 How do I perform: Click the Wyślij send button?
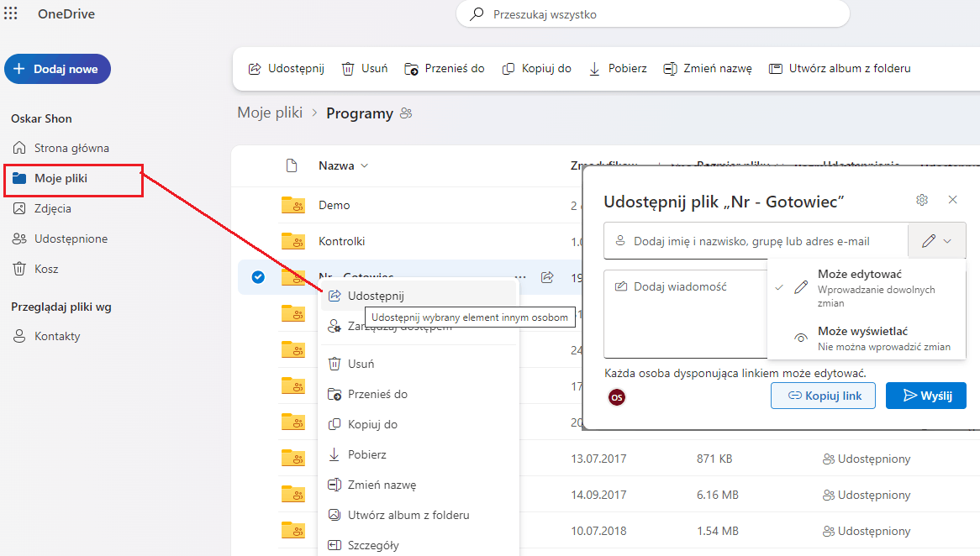point(926,396)
